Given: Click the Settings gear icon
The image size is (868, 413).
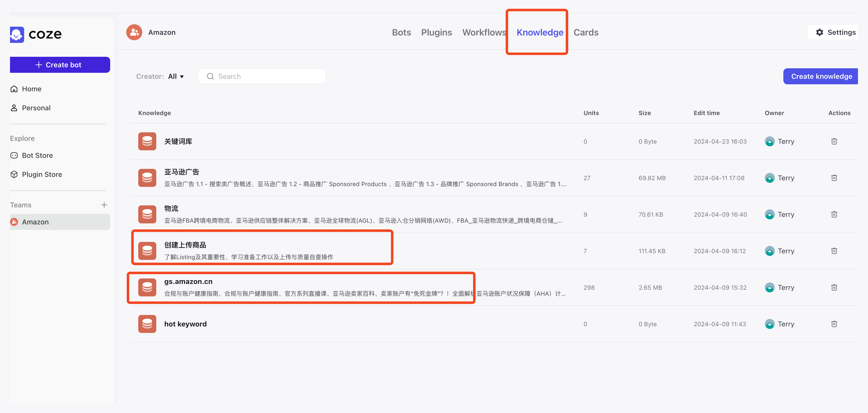Looking at the screenshot, I should [819, 32].
